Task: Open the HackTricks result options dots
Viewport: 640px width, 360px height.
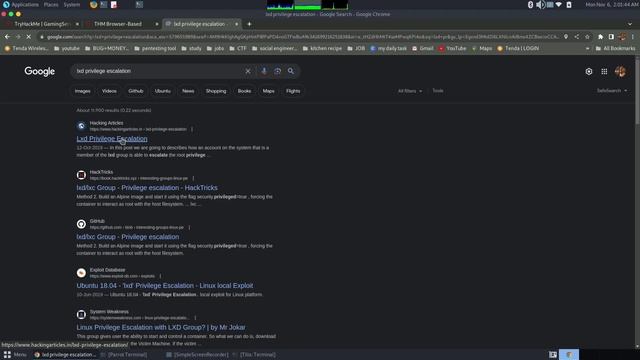Action: (193, 178)
